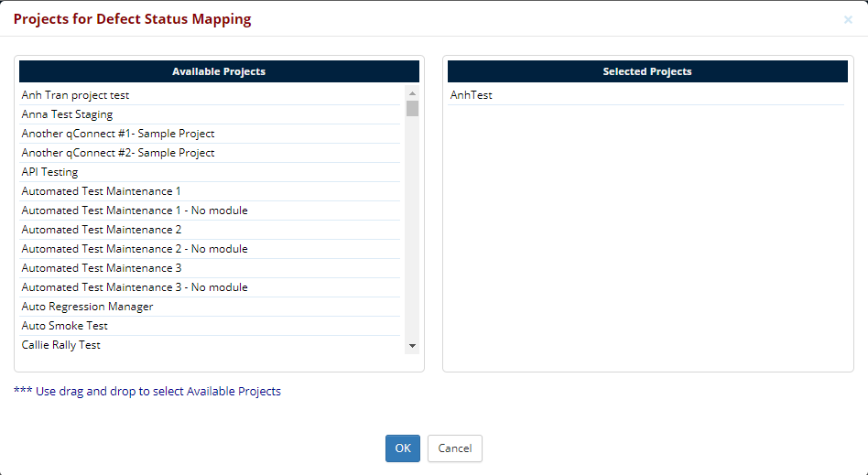
Task: Select the Anna Test Staging project
Action: 67,114
